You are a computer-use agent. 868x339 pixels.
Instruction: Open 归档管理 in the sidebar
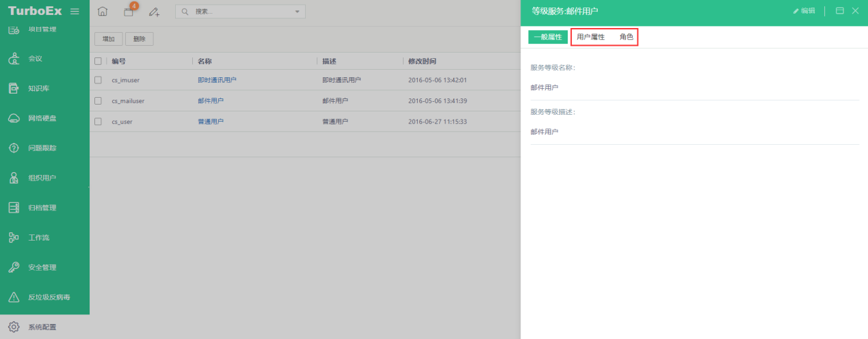[44, 208]
